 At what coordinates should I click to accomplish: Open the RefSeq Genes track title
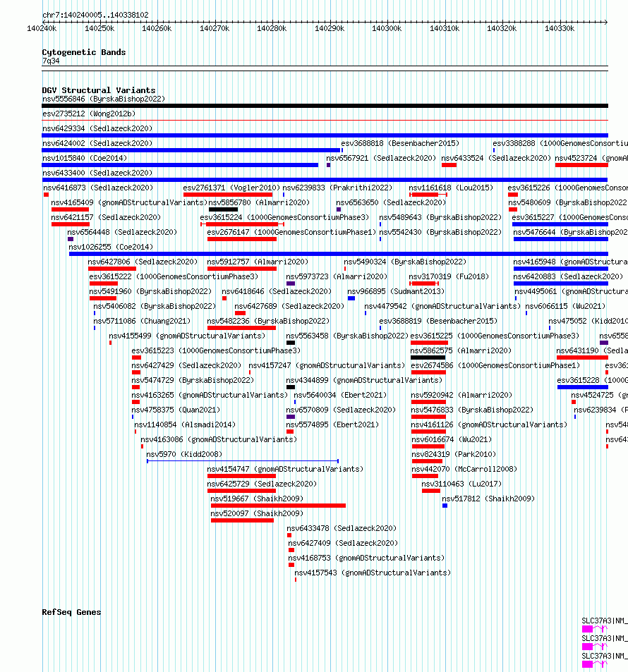(72, 612)
